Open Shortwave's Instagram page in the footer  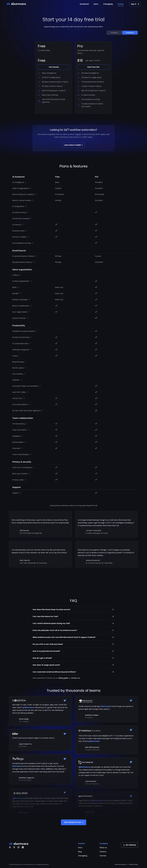click(x=18, y=847)
